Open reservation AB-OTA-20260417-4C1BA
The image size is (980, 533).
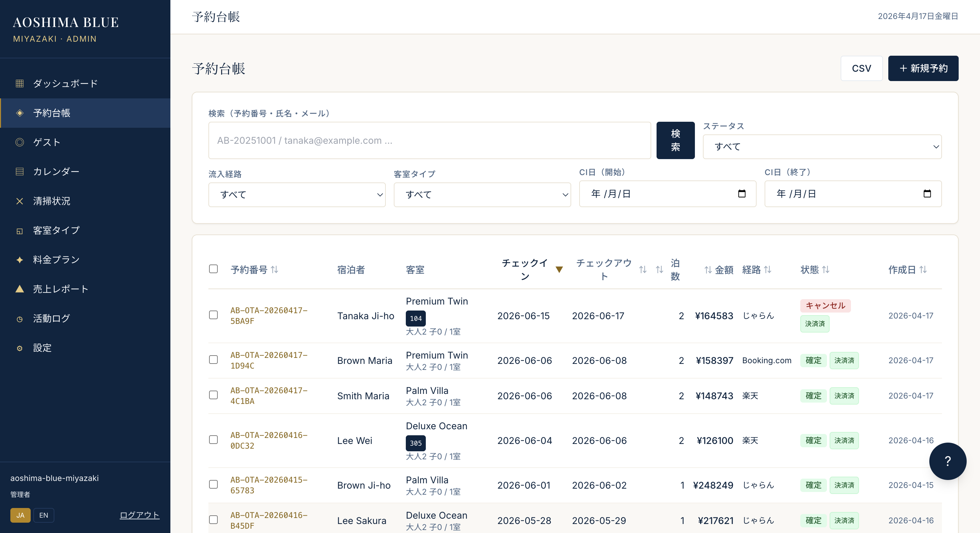pyautogui.click(x=268, y=396)
